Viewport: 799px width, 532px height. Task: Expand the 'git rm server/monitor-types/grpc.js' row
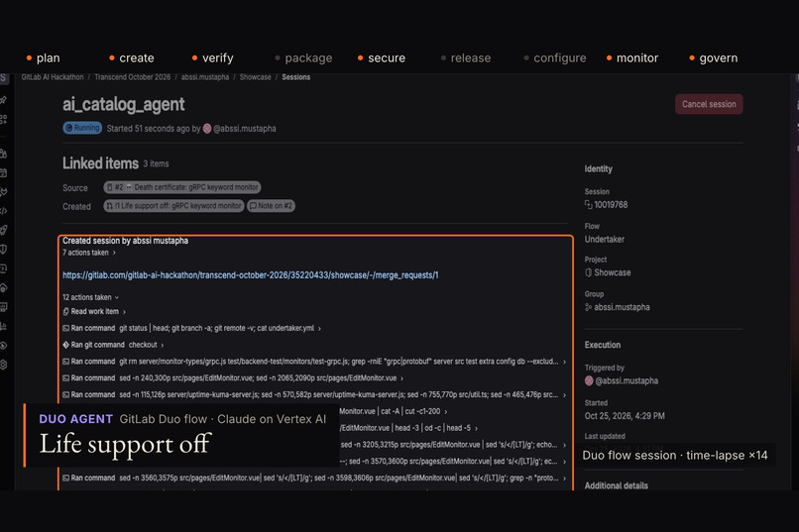click(x=314, y=362)
